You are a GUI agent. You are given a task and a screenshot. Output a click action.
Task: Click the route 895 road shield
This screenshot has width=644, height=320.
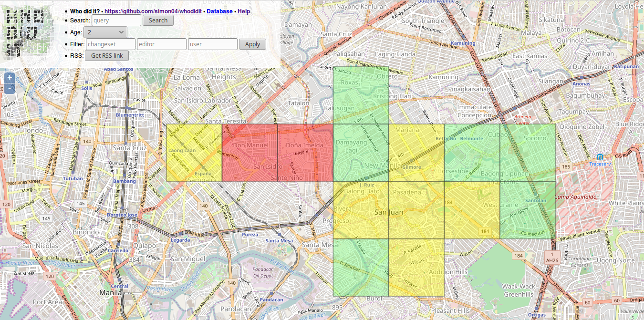337,308
